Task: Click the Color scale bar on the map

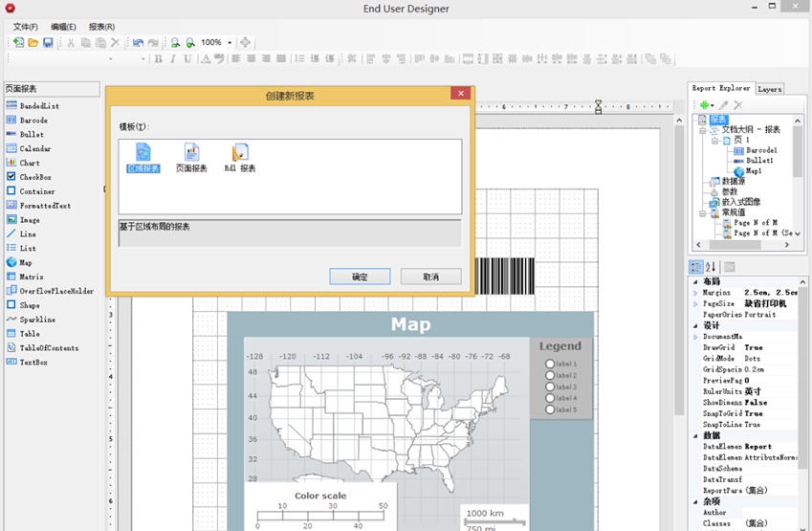Action: [x=320, y=517]
